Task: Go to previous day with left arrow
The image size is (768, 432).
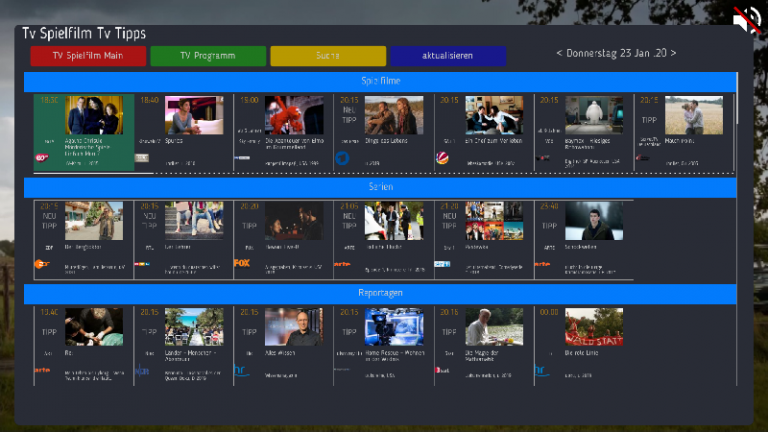Action: tap(559, 53)
